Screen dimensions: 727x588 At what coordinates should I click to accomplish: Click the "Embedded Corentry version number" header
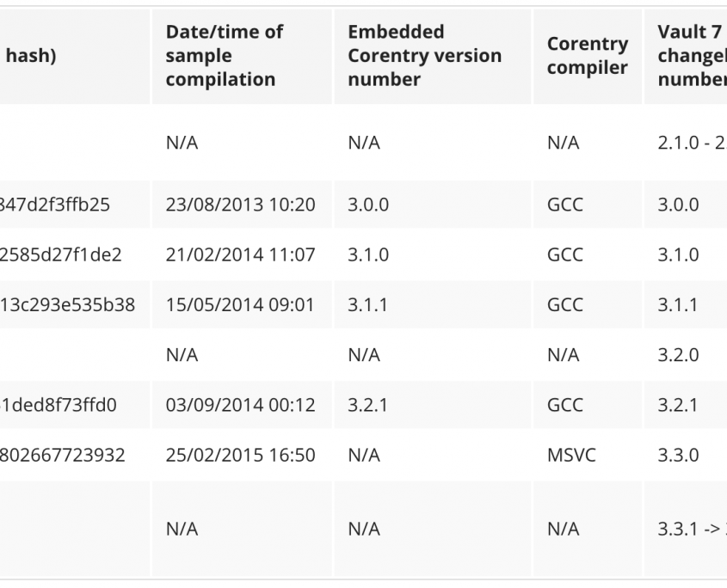424,56
